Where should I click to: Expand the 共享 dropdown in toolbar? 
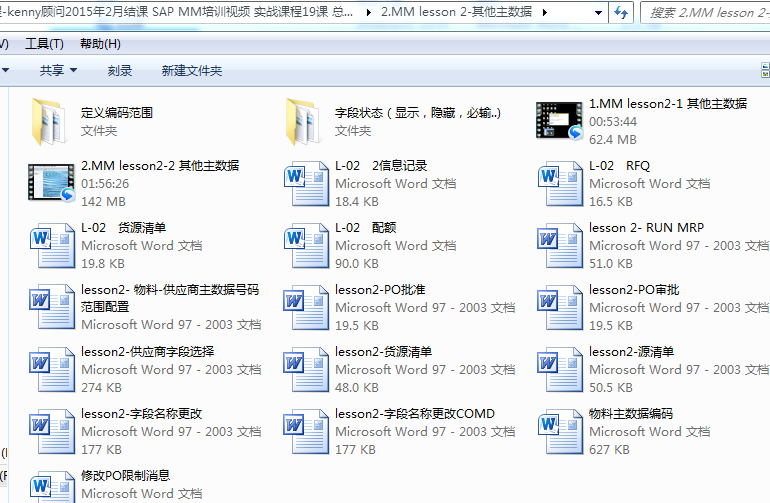click(74, 70)
